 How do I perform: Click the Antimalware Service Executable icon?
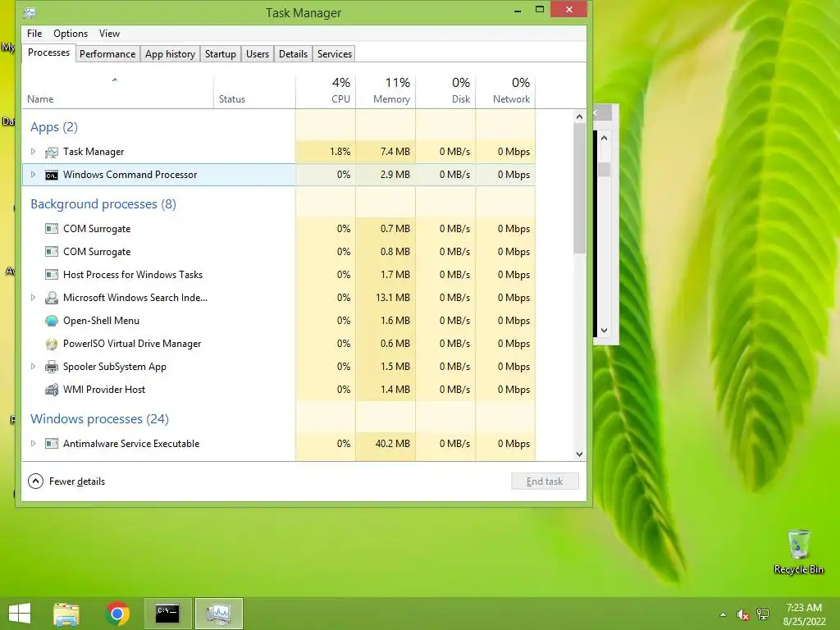coord(52,444)
